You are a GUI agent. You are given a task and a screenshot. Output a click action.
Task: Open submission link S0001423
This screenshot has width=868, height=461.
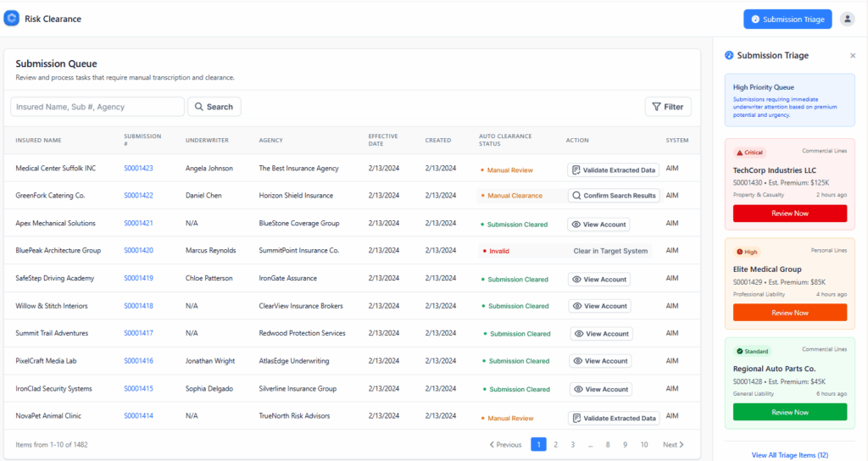click(x=138, y=169)
